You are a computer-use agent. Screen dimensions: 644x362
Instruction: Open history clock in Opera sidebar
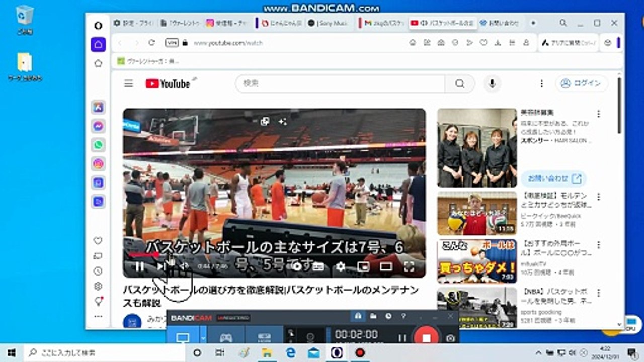(98, 271)
